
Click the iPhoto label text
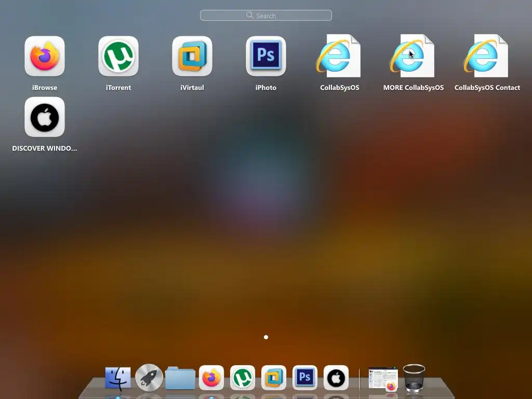pos(266,87)
